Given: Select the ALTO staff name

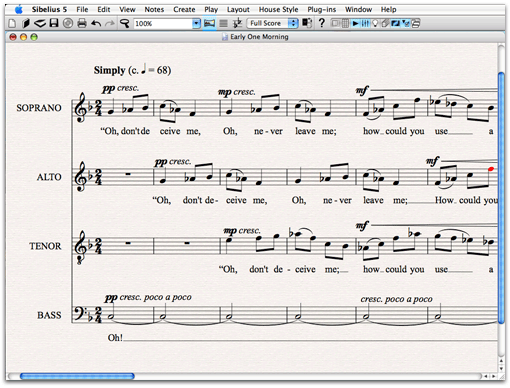Looking at the screenshot, I should (x=49, y=177).
